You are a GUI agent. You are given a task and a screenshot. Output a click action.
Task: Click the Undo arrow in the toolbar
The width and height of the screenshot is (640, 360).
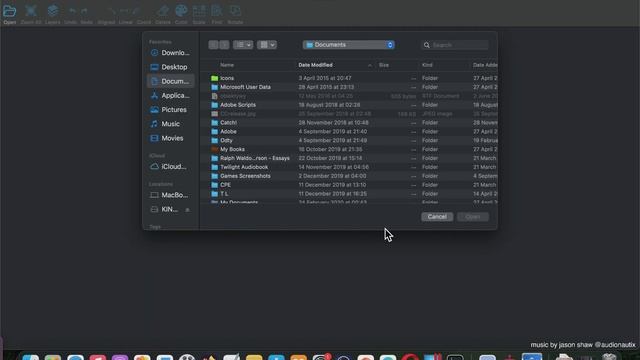(x=72, y=11)
